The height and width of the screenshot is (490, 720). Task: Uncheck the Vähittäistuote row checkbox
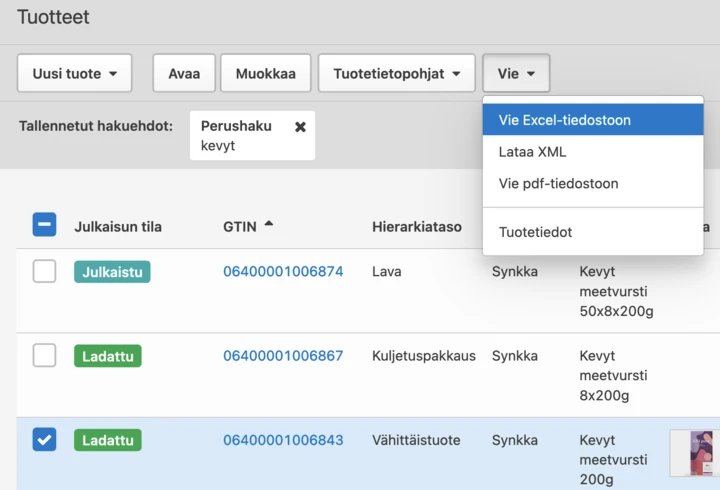(44, 439)
